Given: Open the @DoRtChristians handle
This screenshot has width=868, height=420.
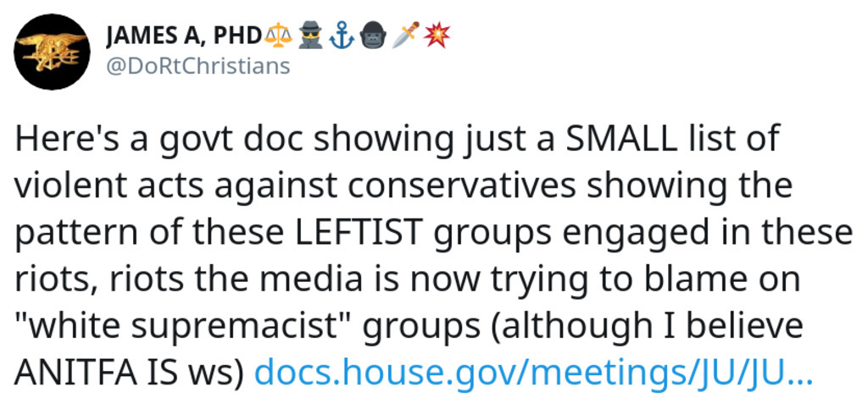Looking at the screenshot, I should point(198,66).
